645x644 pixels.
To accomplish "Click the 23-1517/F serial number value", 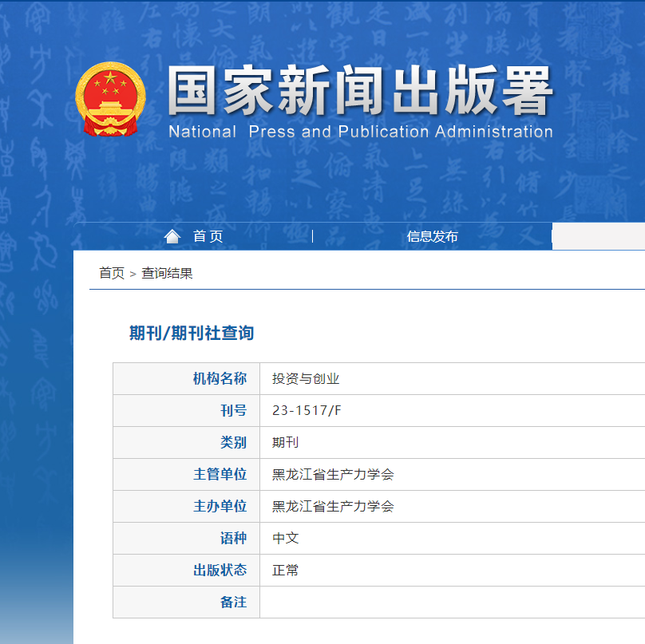I will pos(307,411).
